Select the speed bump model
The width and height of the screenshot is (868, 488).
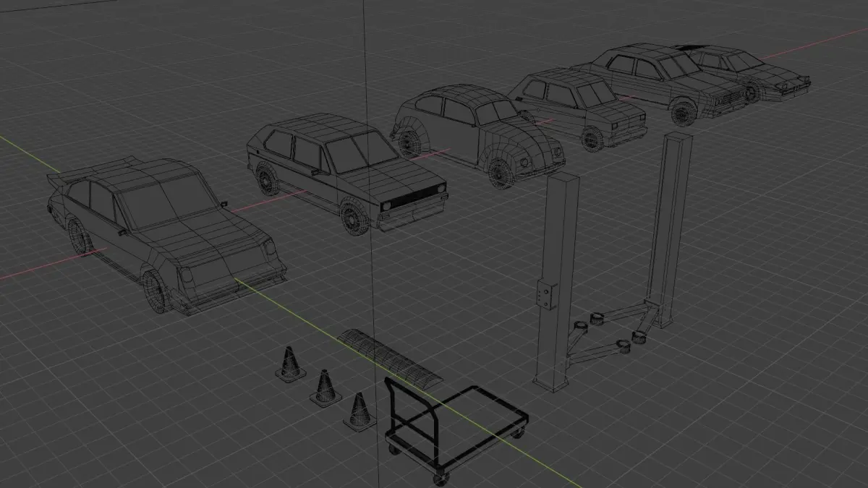point(390,358)
